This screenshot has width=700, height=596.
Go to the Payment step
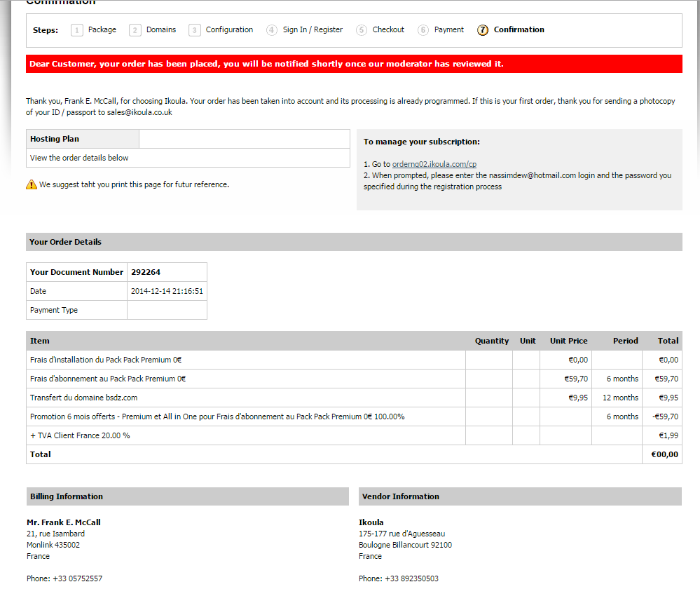pos(449,29)
